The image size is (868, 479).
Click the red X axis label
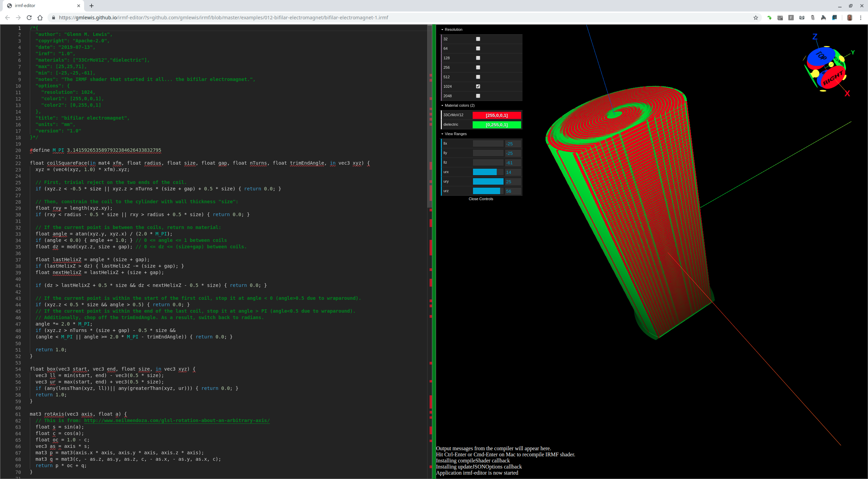847,93
